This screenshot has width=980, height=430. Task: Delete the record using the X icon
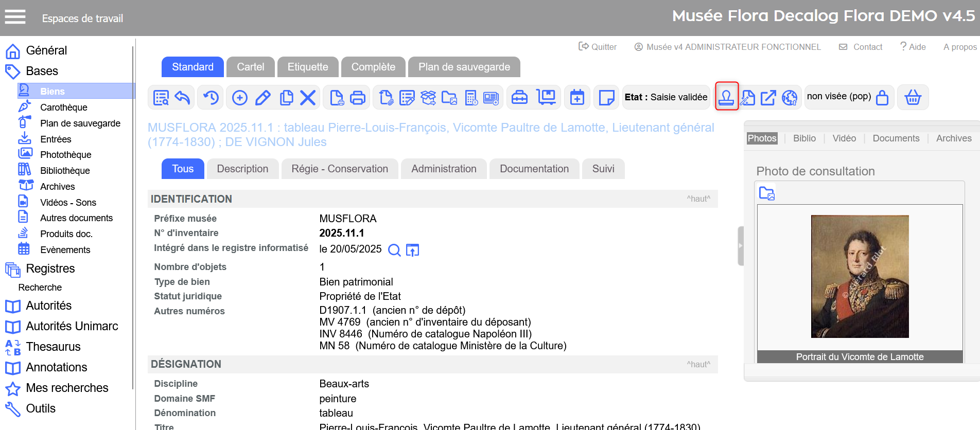(x=308, y=97)
